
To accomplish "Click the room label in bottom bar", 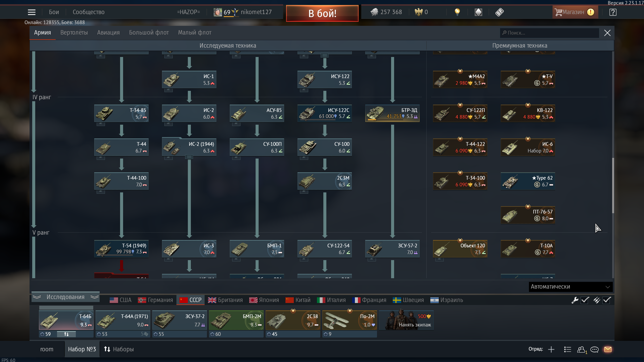I will point(47,349).
